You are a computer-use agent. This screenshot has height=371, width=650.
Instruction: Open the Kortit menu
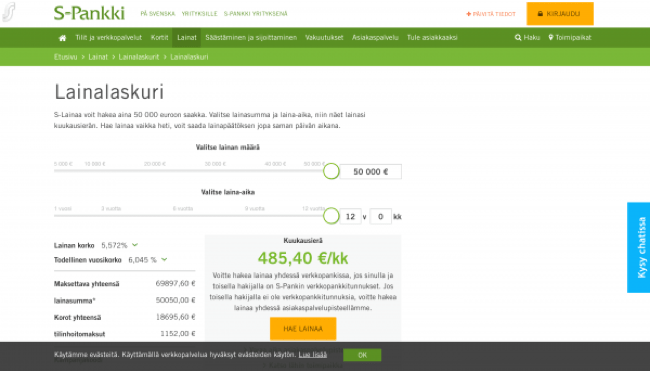click(159, 38)
